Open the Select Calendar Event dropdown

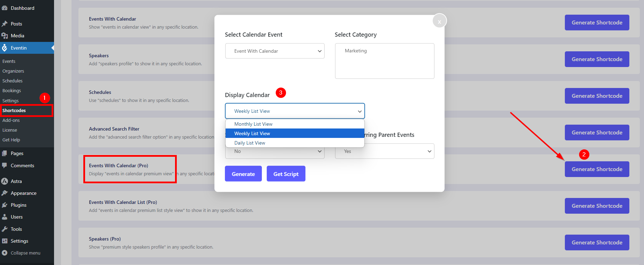275,51
